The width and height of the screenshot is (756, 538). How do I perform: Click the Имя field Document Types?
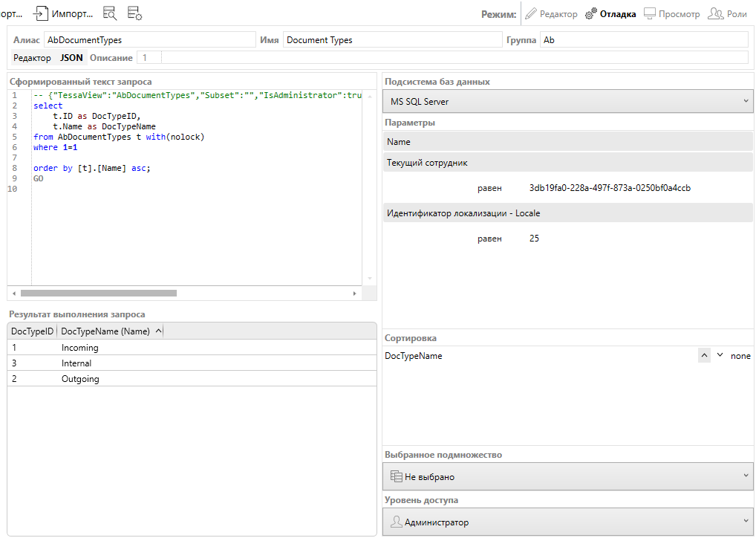392,40
